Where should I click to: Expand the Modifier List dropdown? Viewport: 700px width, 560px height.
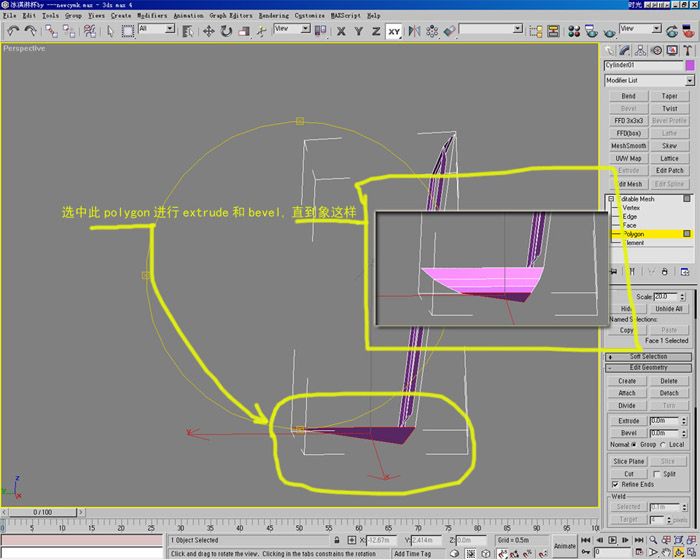click(689, 80)
